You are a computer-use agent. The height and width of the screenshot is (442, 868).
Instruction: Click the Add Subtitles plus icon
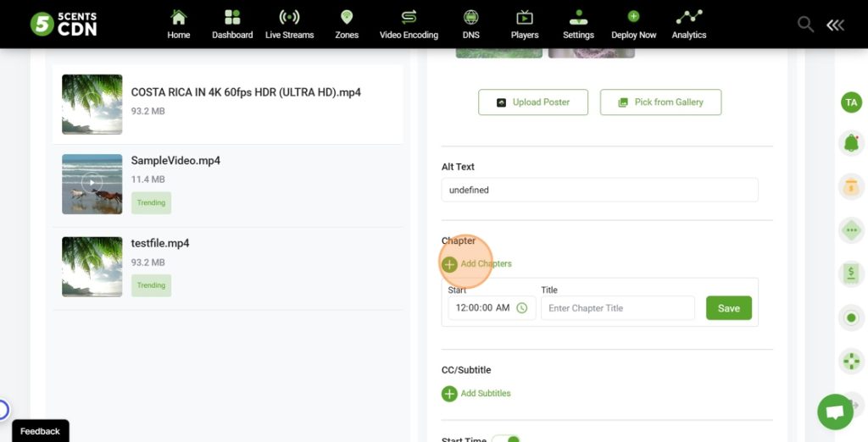coord(449,394)
